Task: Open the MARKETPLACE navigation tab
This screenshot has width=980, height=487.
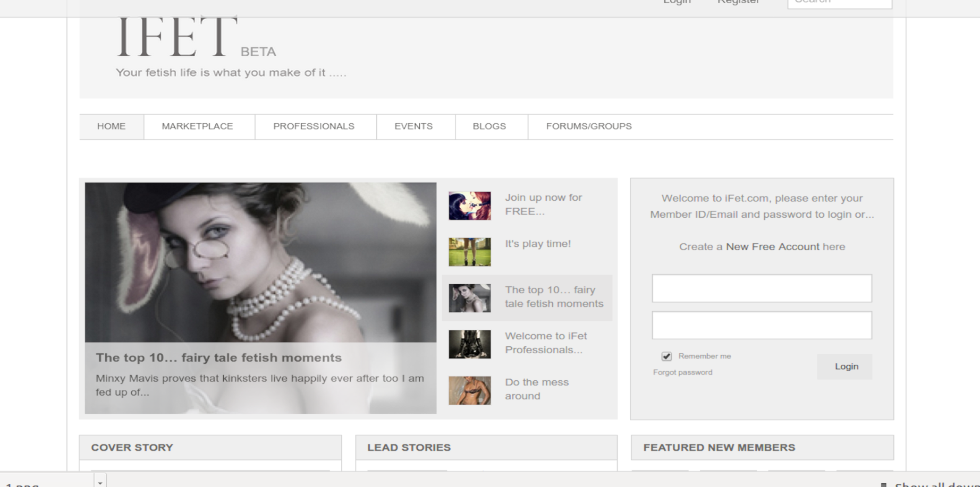Action: pyautogui.click(x=197, y=126)
